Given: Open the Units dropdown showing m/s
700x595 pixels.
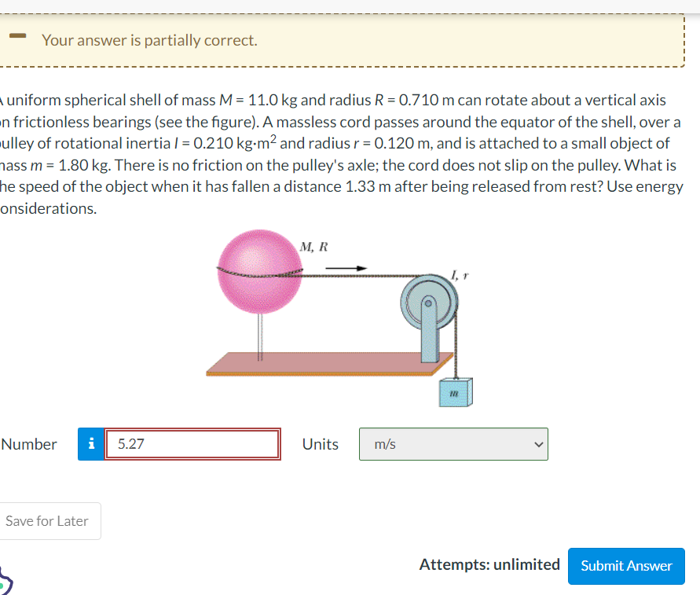Looking at the screenshot, I should tap(453, 444).
